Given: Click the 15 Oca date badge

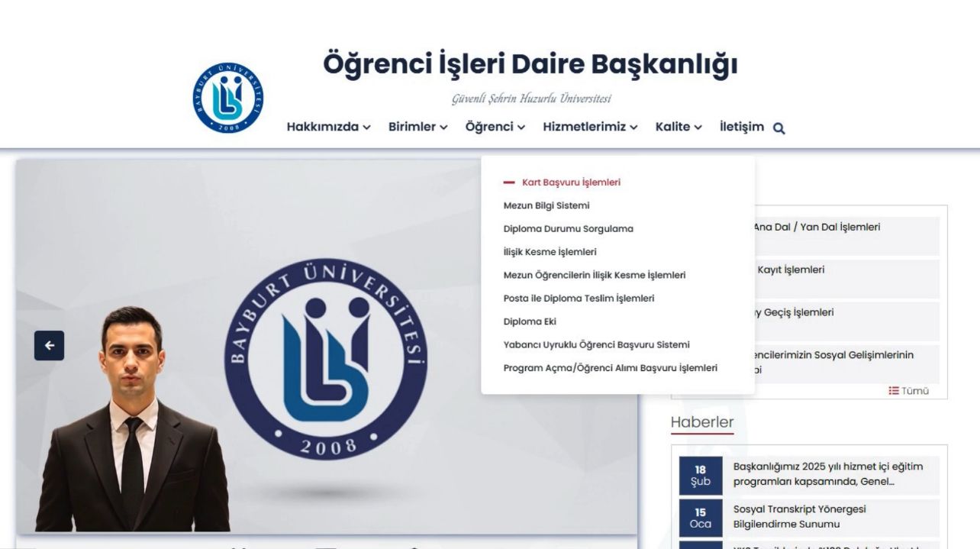Looking at the screenshot, I should (701, 518).
